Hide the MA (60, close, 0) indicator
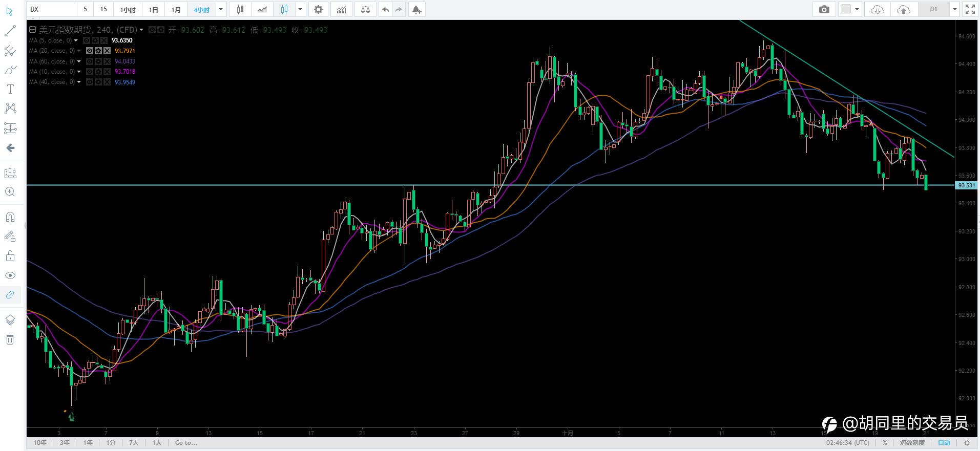980x451 pixels. (90, 61)
